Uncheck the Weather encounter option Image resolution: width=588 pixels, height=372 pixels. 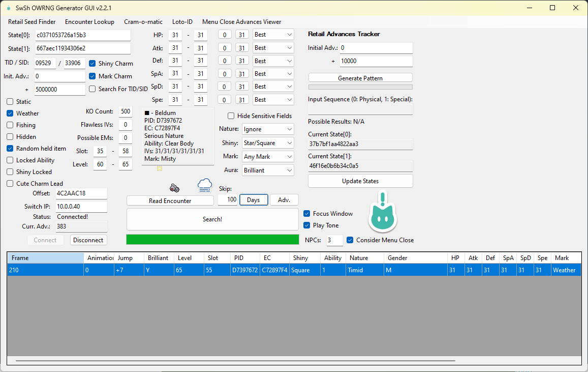coord(10,113)
